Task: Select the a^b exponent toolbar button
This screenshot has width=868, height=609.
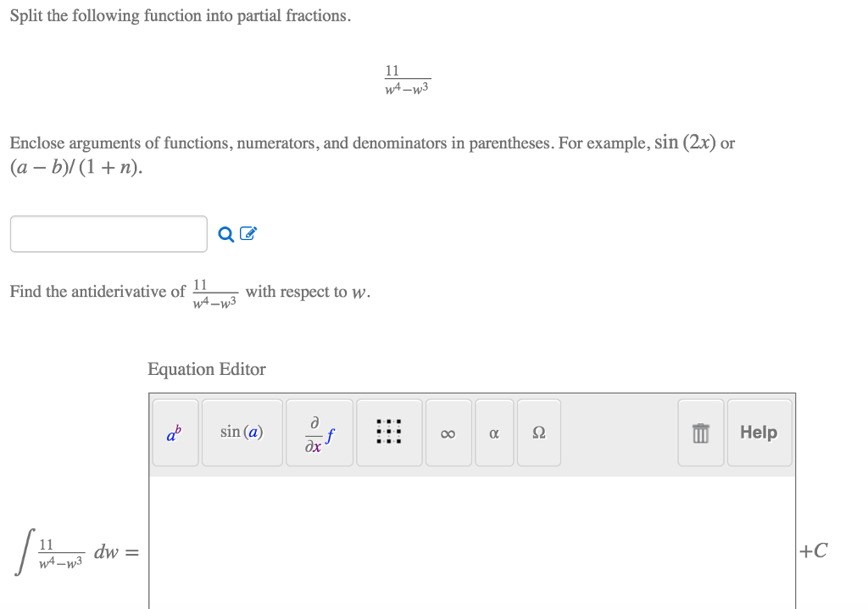Action: [175, 433]
